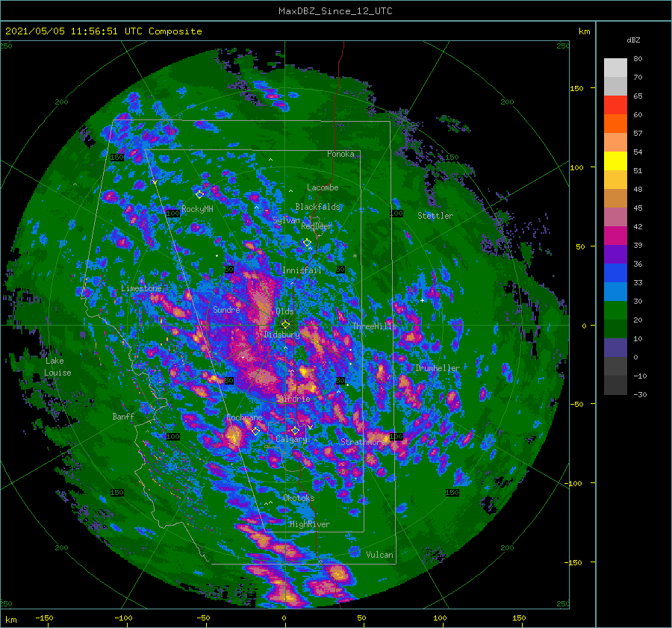Screen dimensions: 672x628
Task: Click the -30 value in the dBZ legend
Action: coord(640,394)
